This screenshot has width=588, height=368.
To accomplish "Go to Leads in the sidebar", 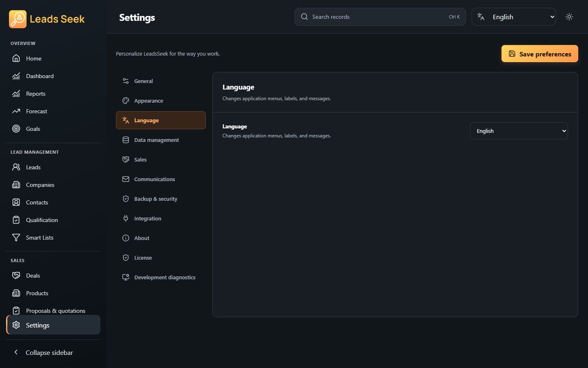I will point(53,167).
